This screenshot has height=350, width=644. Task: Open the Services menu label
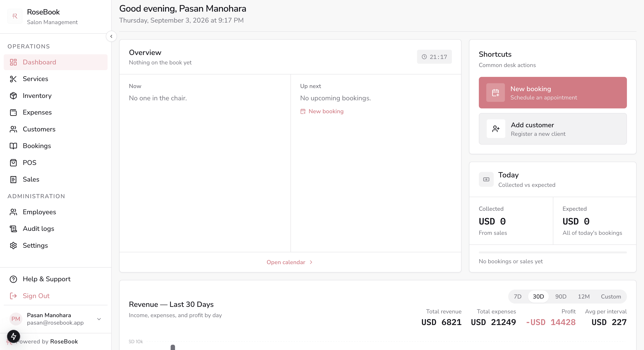(35, 79)
